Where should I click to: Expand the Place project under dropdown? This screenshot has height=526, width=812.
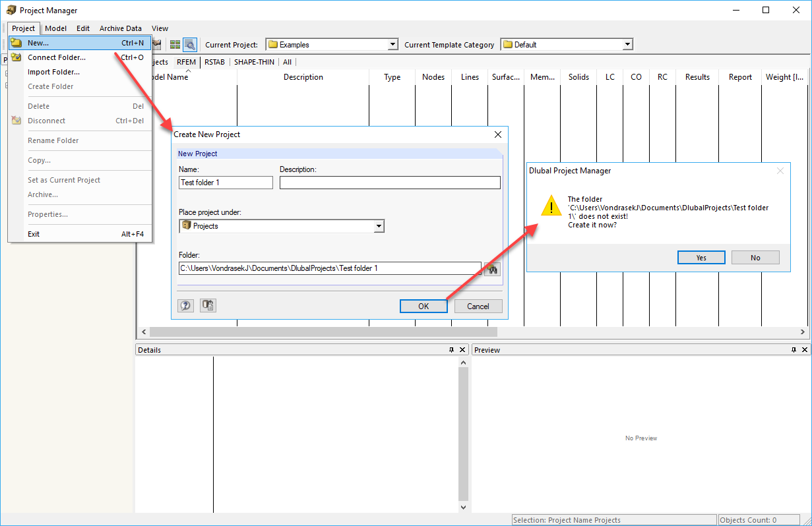(x=379, y=226)
